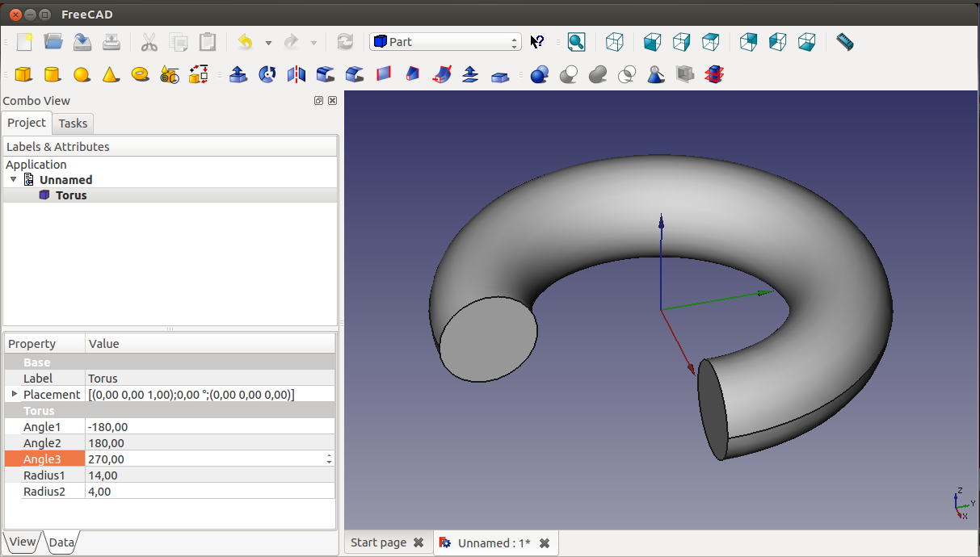Switch to the Tasks tab

pos(73,124)
